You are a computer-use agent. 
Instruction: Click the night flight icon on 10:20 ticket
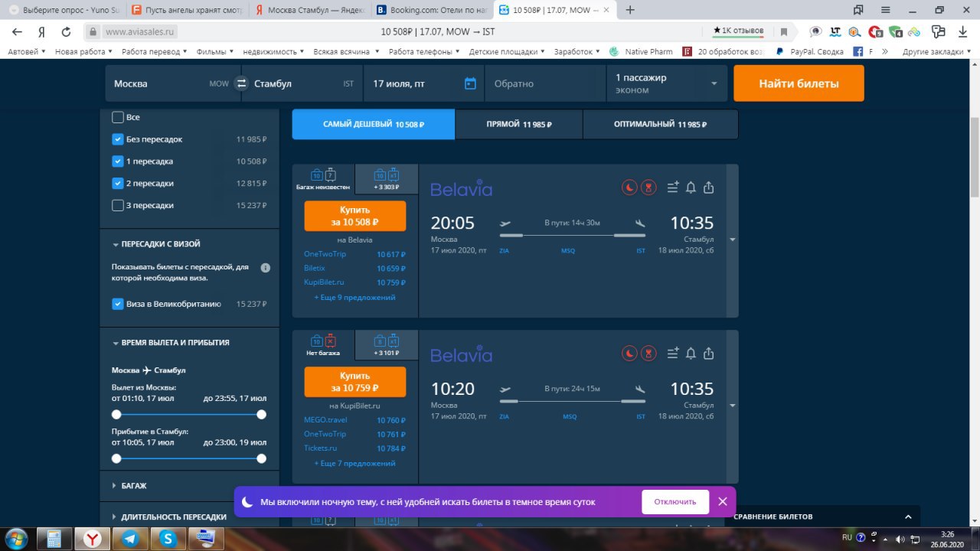pos(629,353)
